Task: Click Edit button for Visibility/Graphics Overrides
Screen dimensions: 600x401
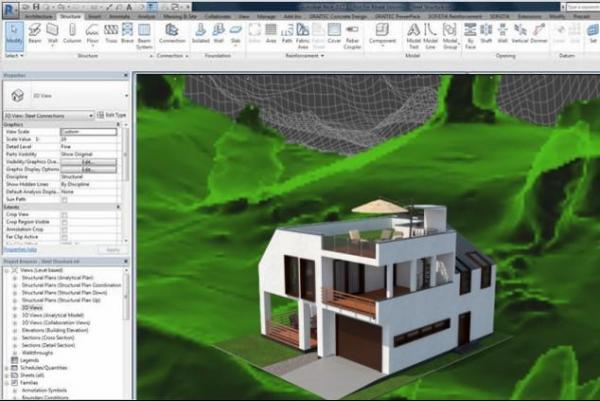Action: pos(86,161)
